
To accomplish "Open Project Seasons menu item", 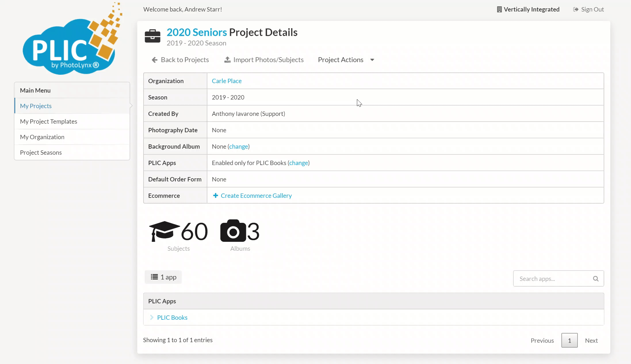I will 72,152.
